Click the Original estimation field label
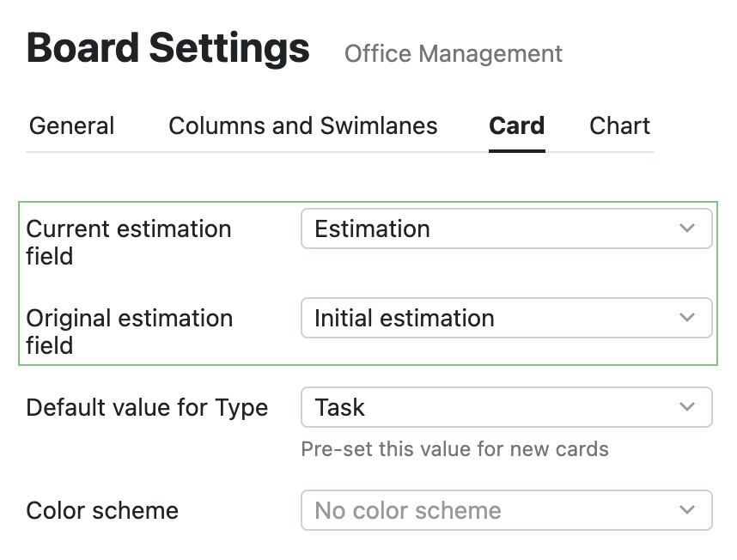Image resolution: width=737 pixels, height=560 pixels. (130, 332)
